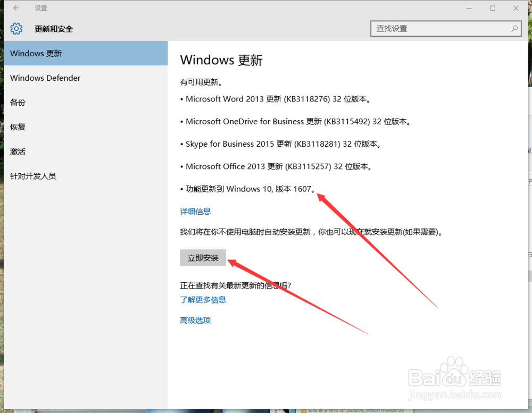Click the Microsoft Word 2013 update entry
Viewport: 532px width, 413px height.
(276, 99)
